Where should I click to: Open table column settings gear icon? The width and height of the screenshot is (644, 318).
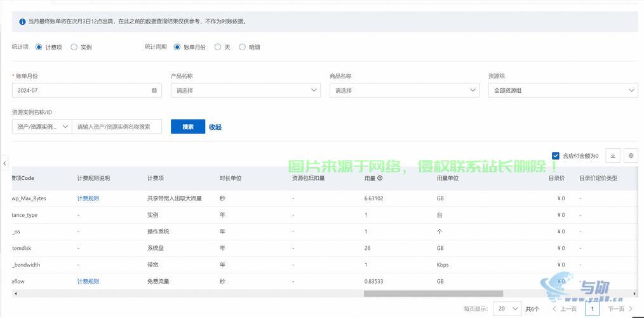point(631,156)
